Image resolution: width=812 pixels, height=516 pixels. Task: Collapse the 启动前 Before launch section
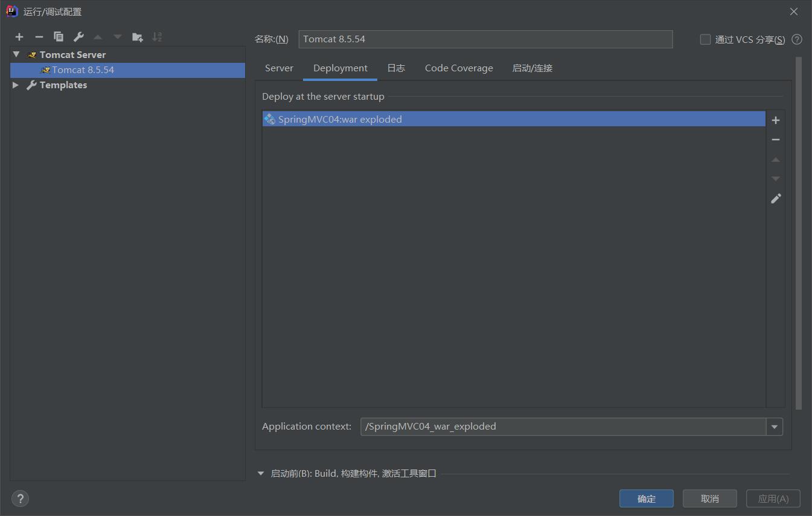point(261,474)
